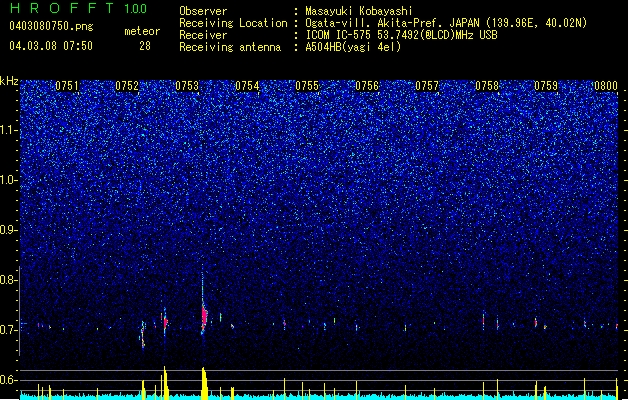
Task: Click the 0757 time marker
Action: [x=427, y=86]
